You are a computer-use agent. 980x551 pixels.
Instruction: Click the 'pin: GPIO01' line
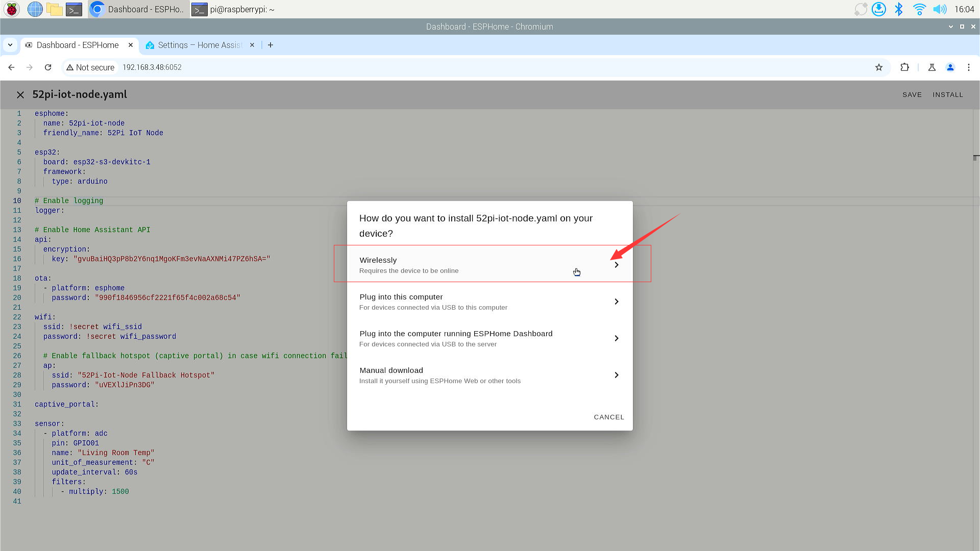[75, 443]
